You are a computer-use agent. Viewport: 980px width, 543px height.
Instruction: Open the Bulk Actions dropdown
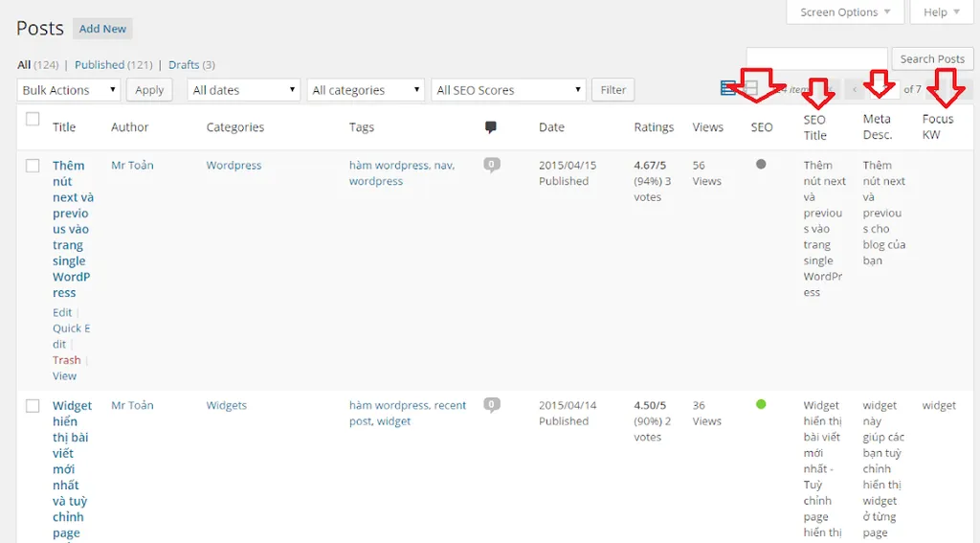68,90
